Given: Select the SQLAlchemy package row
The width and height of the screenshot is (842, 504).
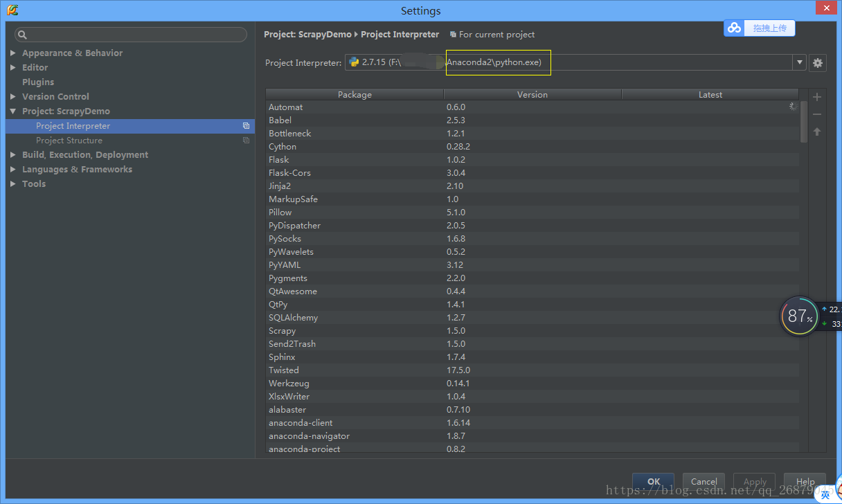Looking at the screenshot, I should tap(532, 318).
